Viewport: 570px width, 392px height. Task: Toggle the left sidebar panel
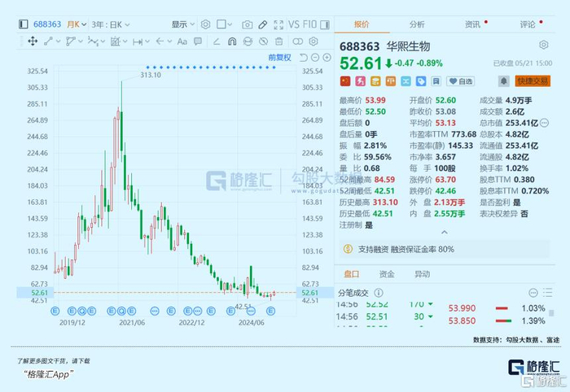click(x=24, y=24)
